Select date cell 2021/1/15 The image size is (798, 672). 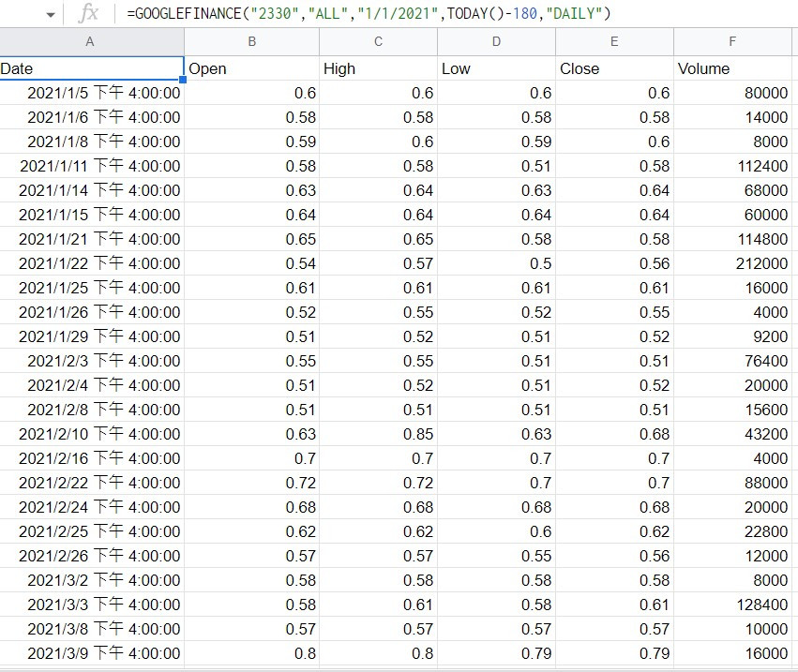point(92,215)
